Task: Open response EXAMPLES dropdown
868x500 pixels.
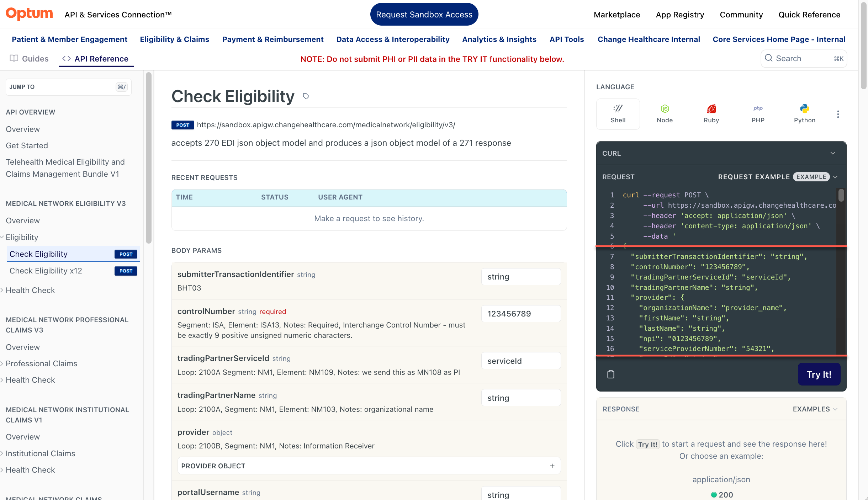Action: click(x=815, y=409)
